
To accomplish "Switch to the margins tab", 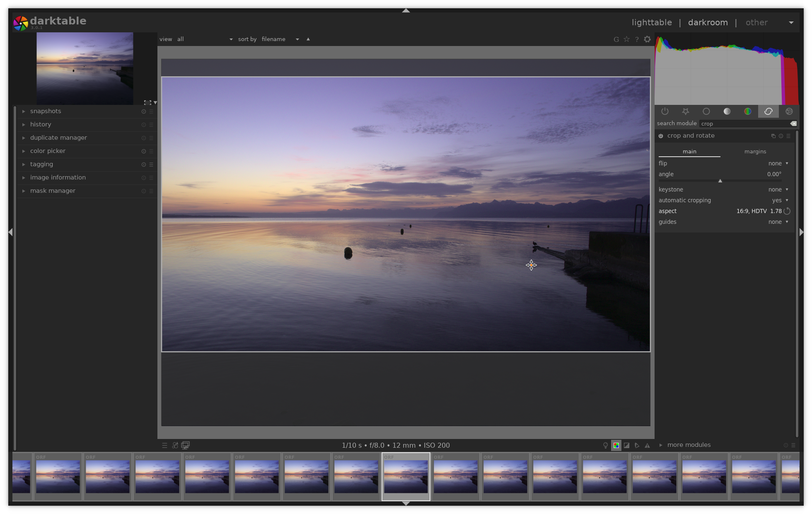I will (x=755, y=152).
